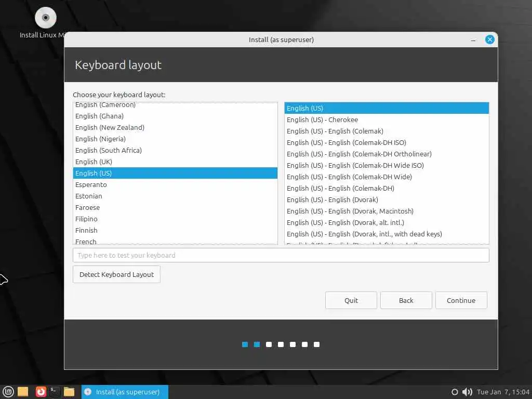
Task: Choose English (US) - Cherokee variant
Action: [387, 120]
